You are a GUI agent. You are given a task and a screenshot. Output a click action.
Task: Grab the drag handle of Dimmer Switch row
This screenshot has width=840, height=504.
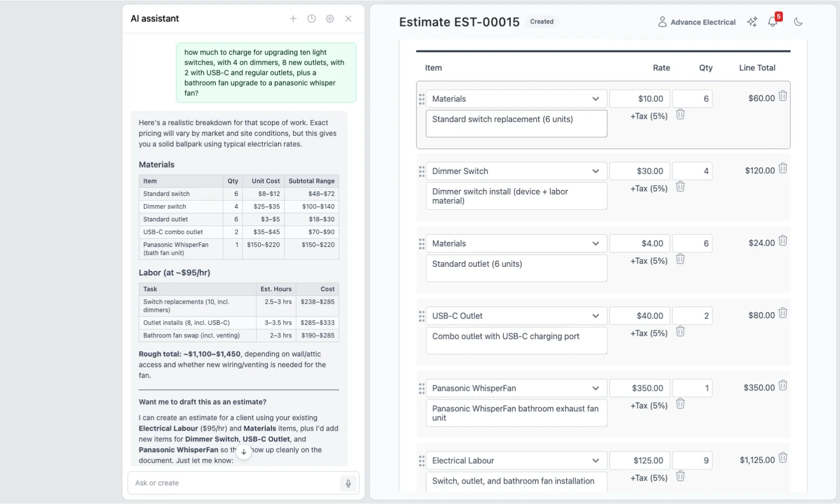pyautogui.click(x=422, y=172)
